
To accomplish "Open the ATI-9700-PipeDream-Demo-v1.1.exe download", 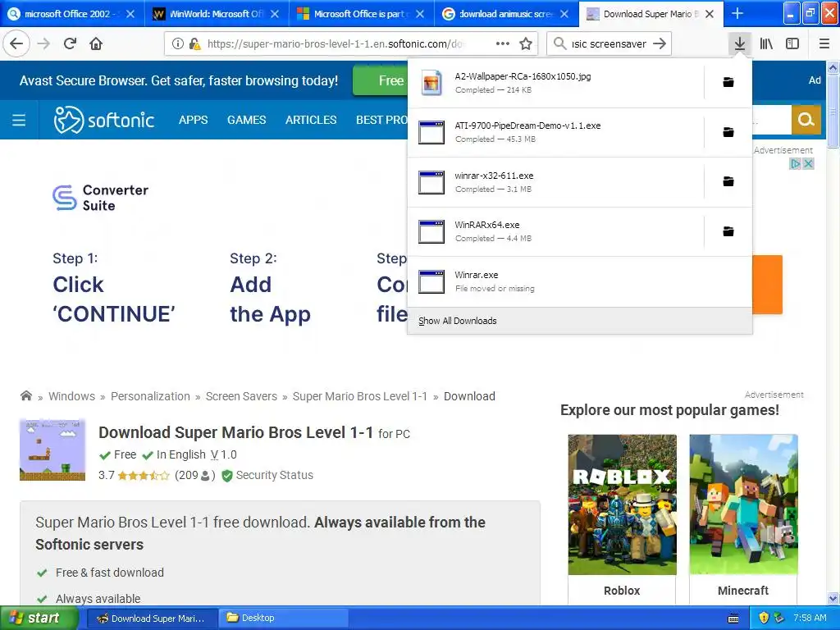I will tap(556, 132).
